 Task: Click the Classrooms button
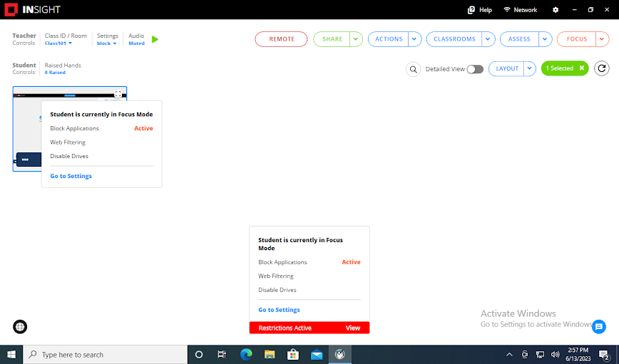click(x=454, y=39)
